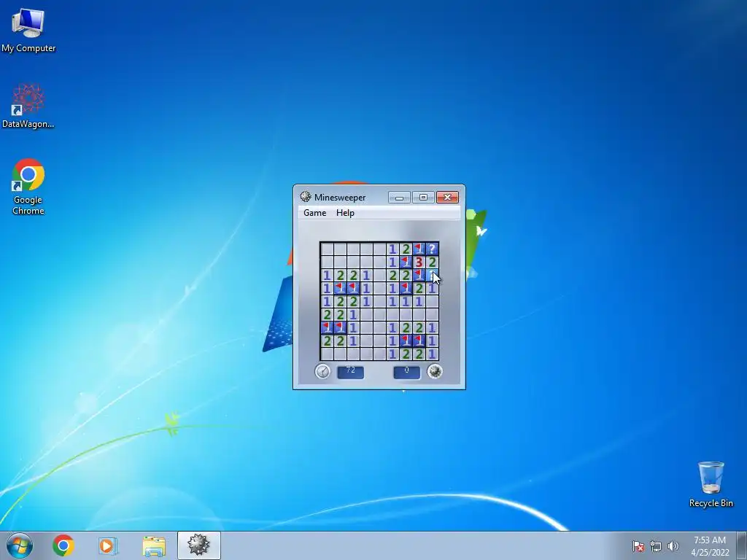Click the flag in the board's leftmost column

tap(327, 327)
